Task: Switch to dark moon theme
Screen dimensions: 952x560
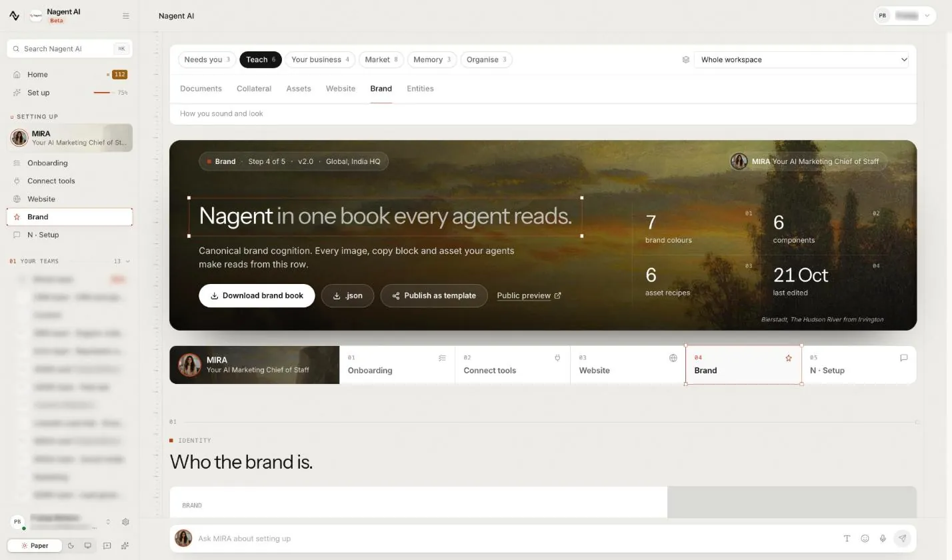Action: point(71,545)
